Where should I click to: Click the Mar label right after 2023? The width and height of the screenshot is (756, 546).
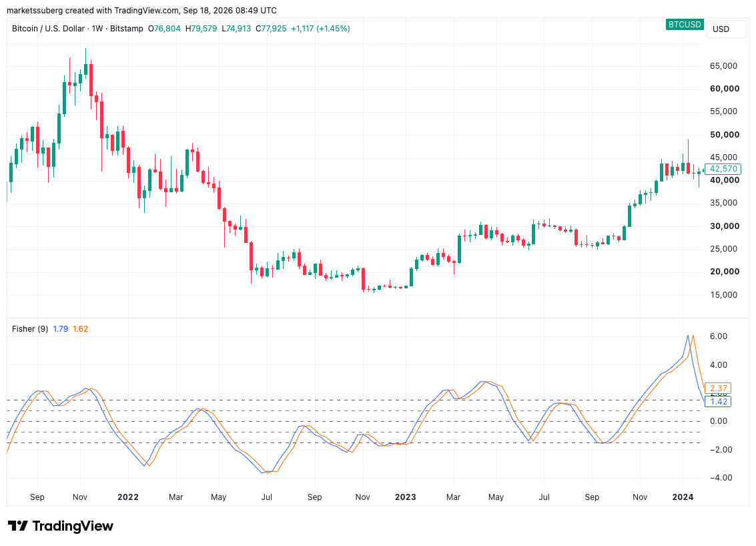[453, 497]
